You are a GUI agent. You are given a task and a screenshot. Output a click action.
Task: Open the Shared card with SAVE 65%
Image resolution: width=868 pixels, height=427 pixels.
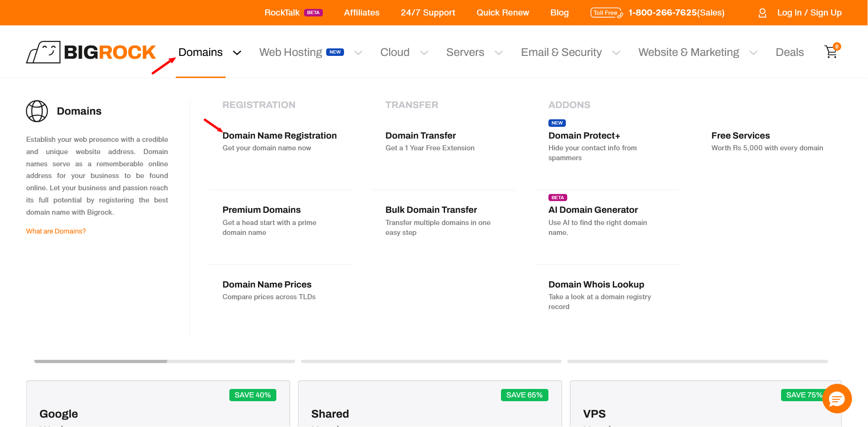point(430,404)
